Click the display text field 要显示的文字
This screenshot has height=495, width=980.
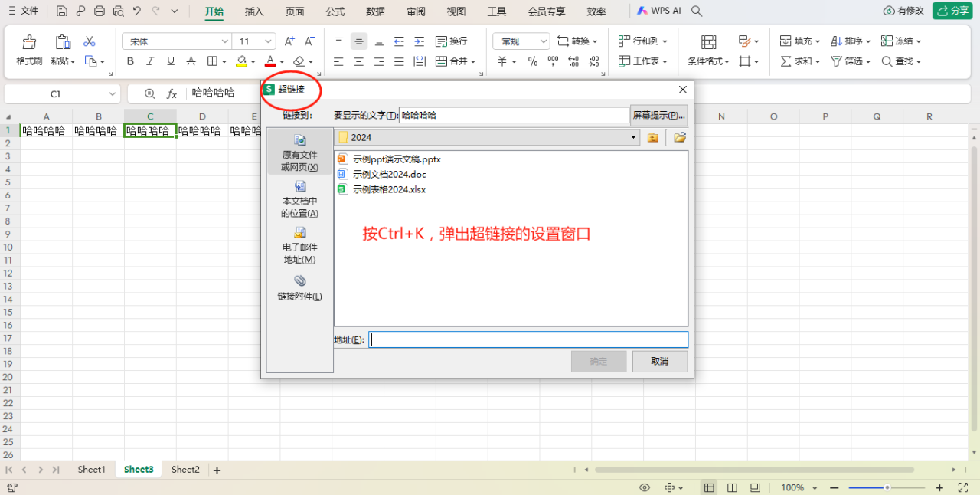[514, 115]
